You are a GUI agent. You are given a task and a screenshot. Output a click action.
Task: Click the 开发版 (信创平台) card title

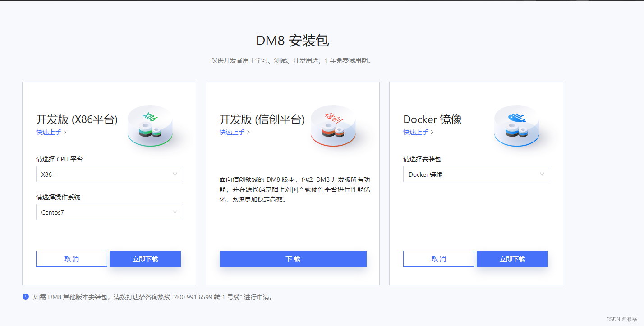pyautogui.click(x=262, y=119)
